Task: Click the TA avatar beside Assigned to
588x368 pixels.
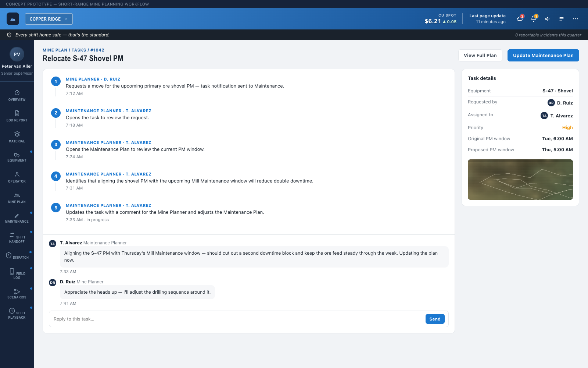Action: coord(544,116)
